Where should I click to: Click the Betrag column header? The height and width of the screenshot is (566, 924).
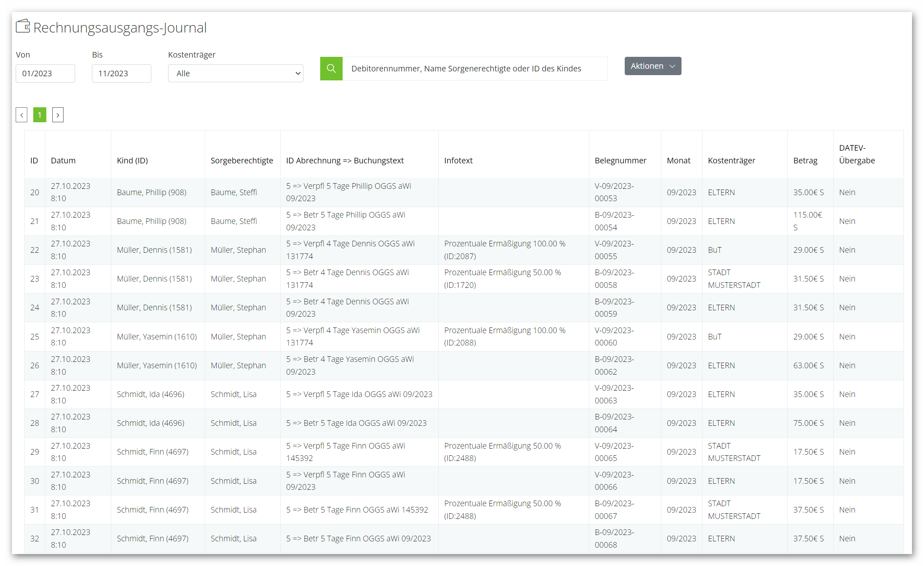pyautogui.click(x=805, y=161)
